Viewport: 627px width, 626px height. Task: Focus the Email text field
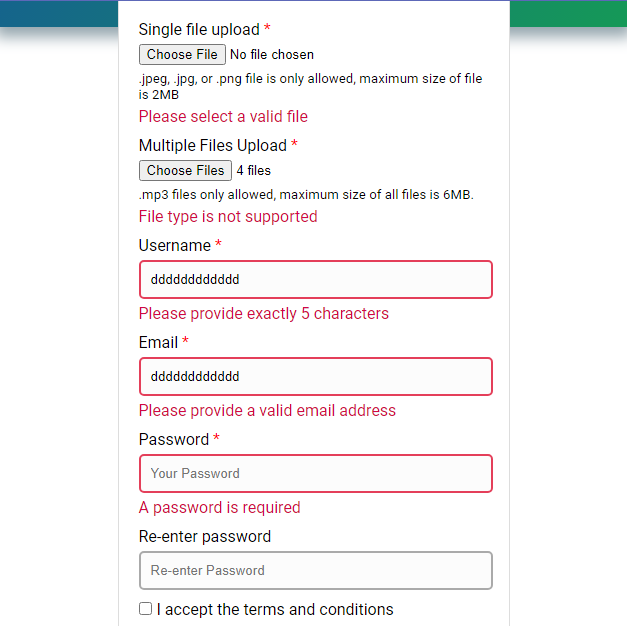point(316,376)
